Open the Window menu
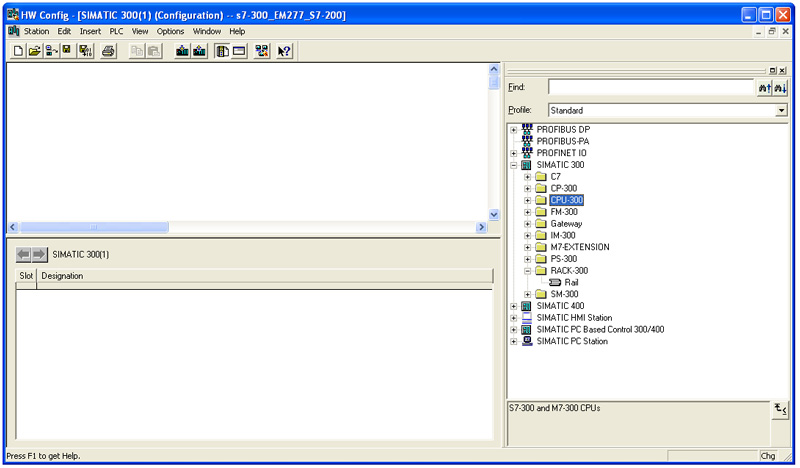The width and height of the screenshot is (800, 468). [207, 31]
